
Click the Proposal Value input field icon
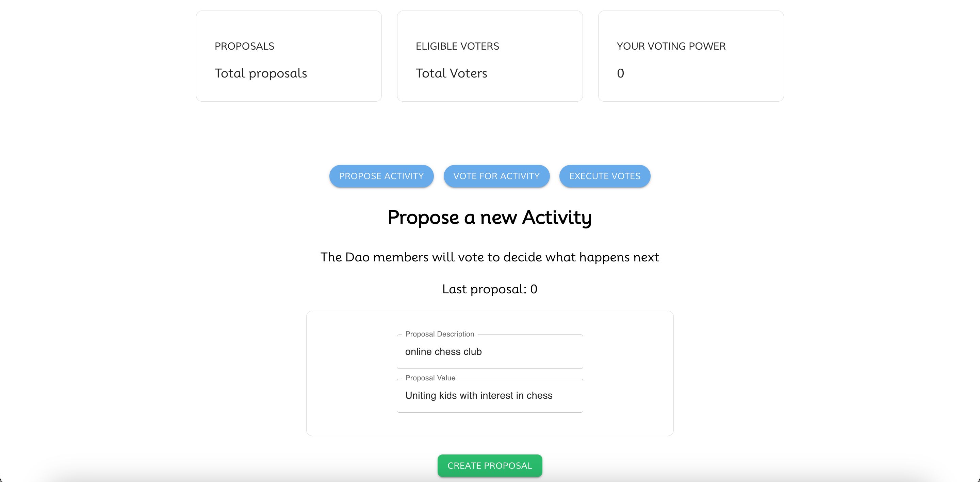[489, 395]
